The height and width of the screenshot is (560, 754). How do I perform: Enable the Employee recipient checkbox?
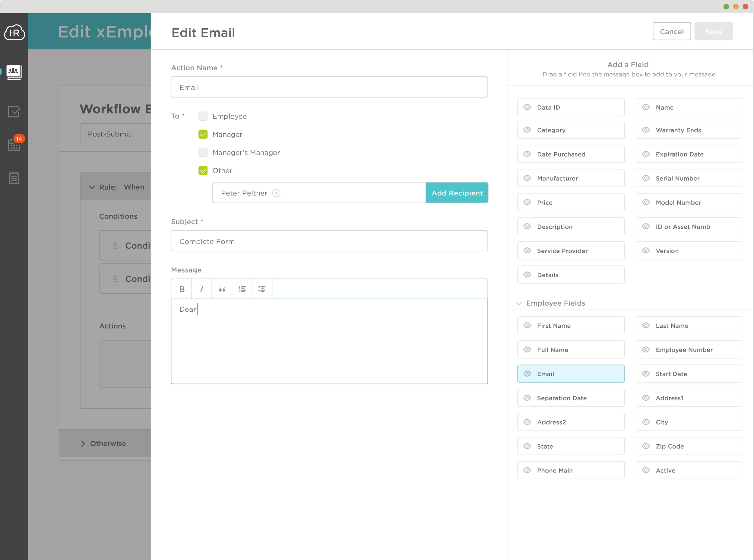pyautogui.click(x=203, y=116)
